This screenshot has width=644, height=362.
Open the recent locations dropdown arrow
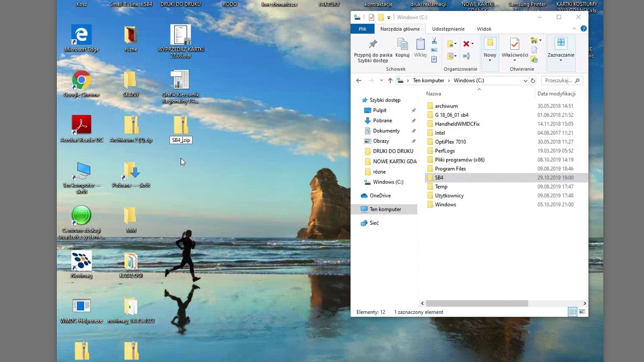point(381,80)
